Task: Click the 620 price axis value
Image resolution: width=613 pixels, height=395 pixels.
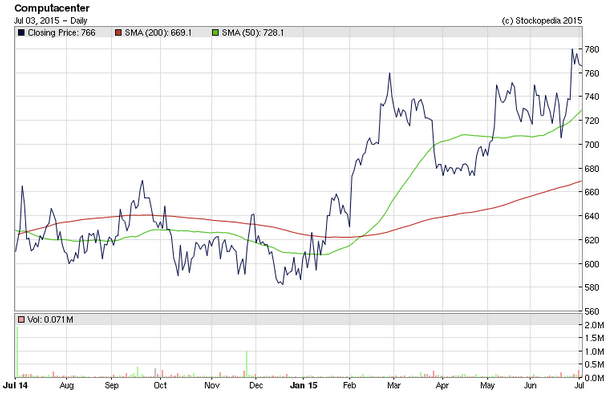Action: [592, 240]
